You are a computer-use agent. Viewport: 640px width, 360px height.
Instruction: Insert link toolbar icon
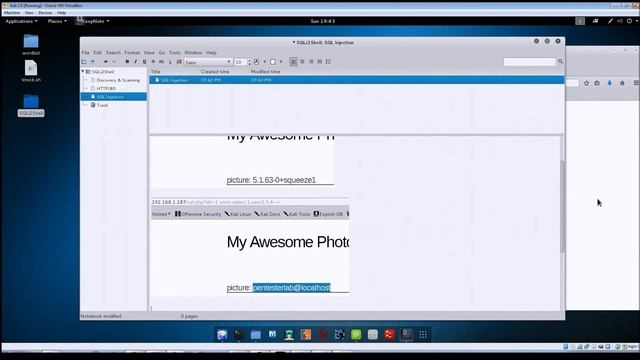170,62
